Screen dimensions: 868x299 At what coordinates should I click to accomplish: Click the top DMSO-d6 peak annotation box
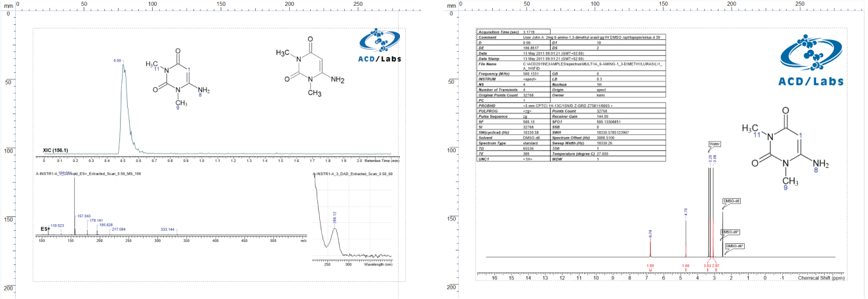(x=731, y=201)
